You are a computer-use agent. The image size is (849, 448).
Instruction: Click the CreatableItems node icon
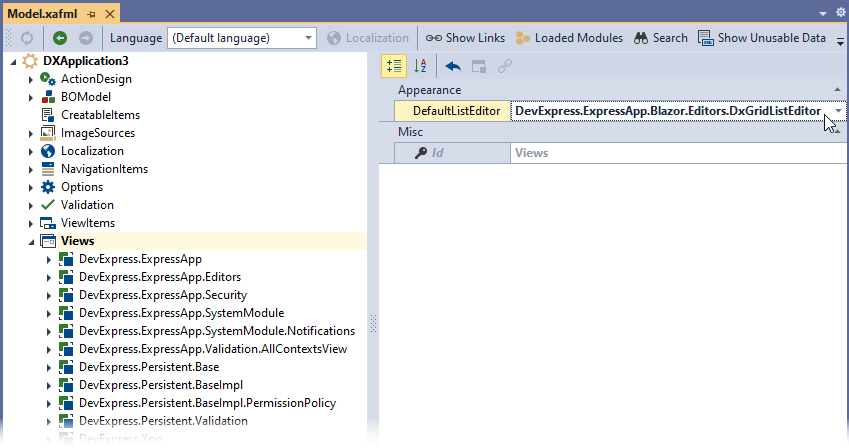pyautogui.click(x=48, y=115)
